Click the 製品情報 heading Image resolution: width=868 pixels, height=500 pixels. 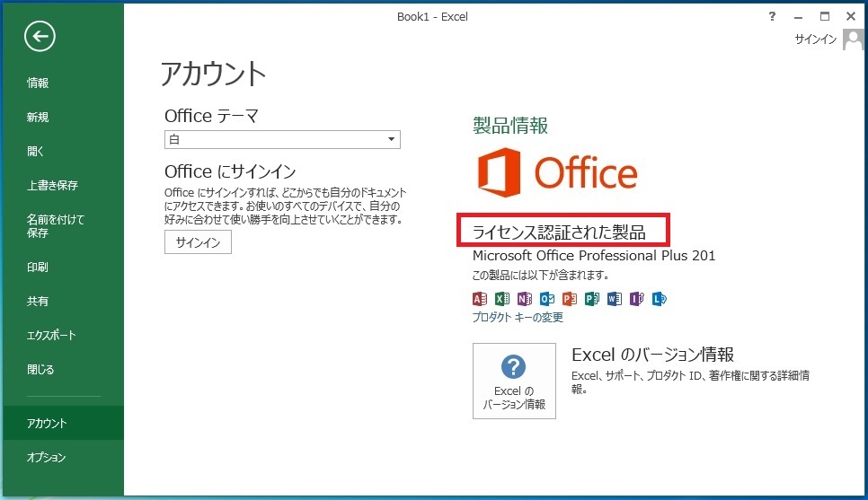(x=510, y=126)
